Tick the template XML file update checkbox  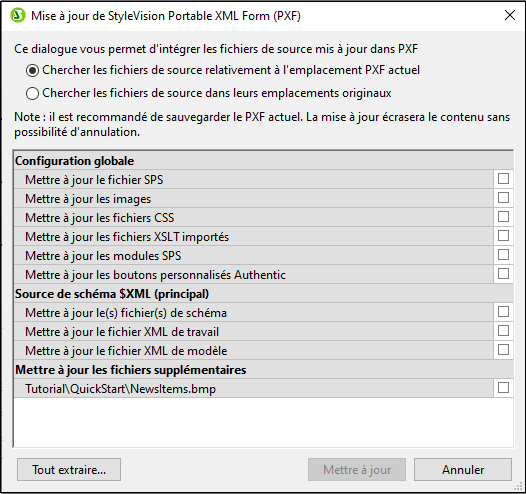pyautogui.click(x=503, y=350)
